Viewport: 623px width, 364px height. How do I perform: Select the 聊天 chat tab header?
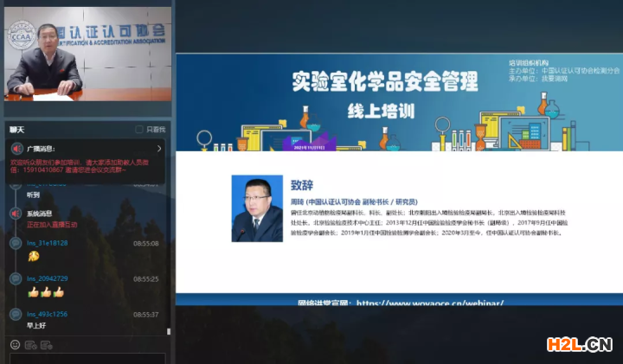[x=17, y=130]
